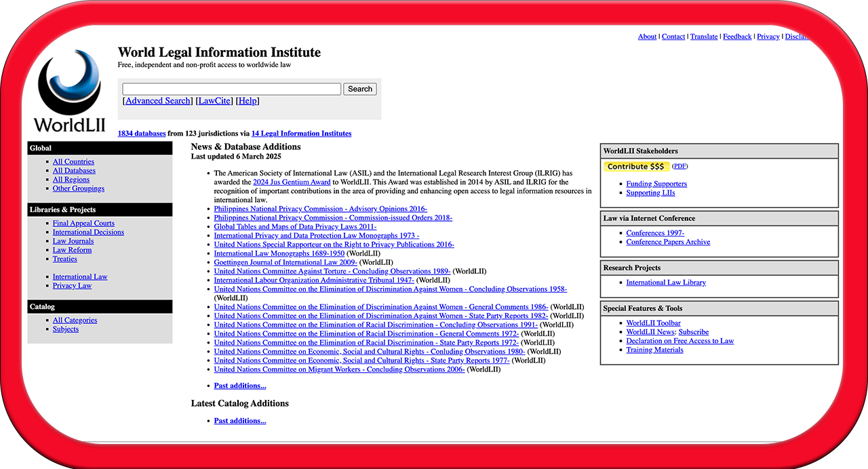This screenshot has height=469, width=868.
Task: Open Supporting LIIs link
Action: (651, 193)
